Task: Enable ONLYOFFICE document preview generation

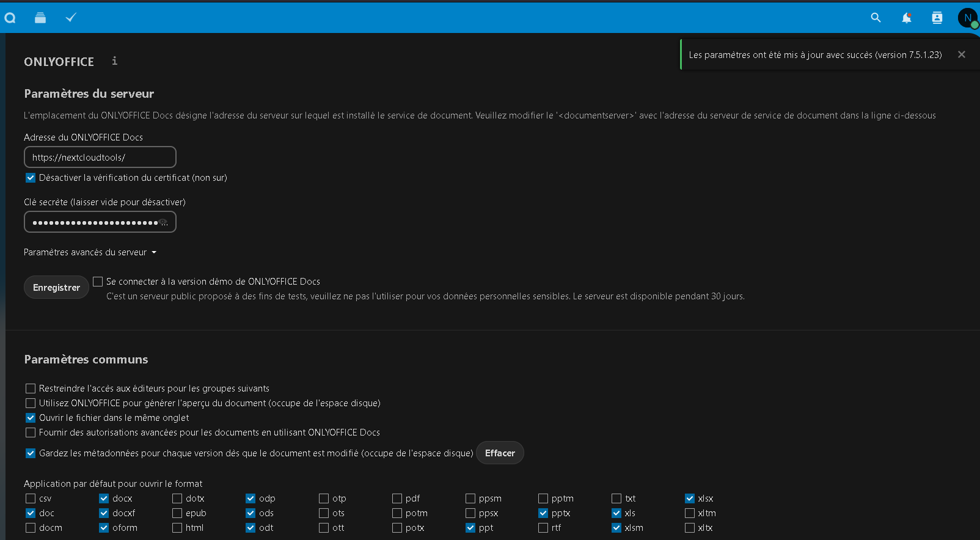Action: 31,403
